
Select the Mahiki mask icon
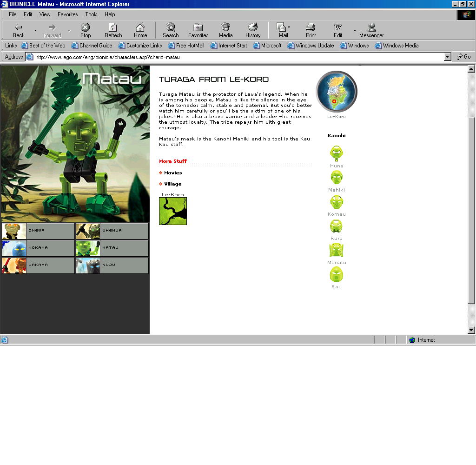click(337, 177)
